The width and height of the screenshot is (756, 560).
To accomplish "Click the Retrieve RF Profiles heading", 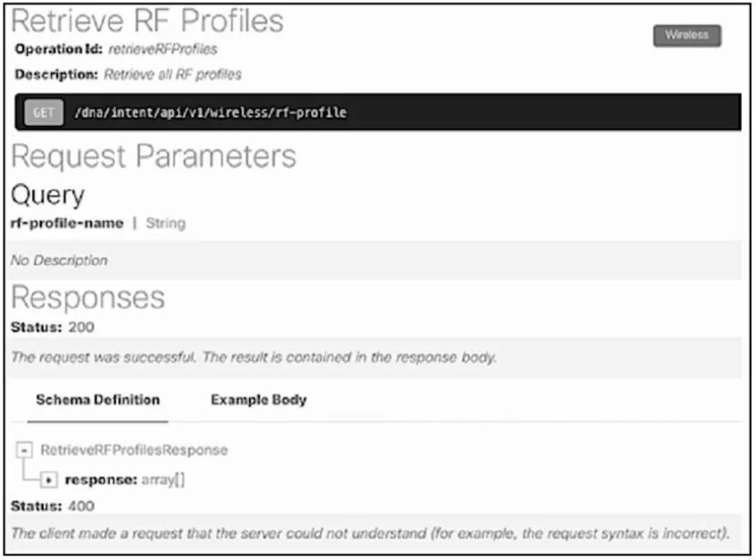I will (147, 21).
